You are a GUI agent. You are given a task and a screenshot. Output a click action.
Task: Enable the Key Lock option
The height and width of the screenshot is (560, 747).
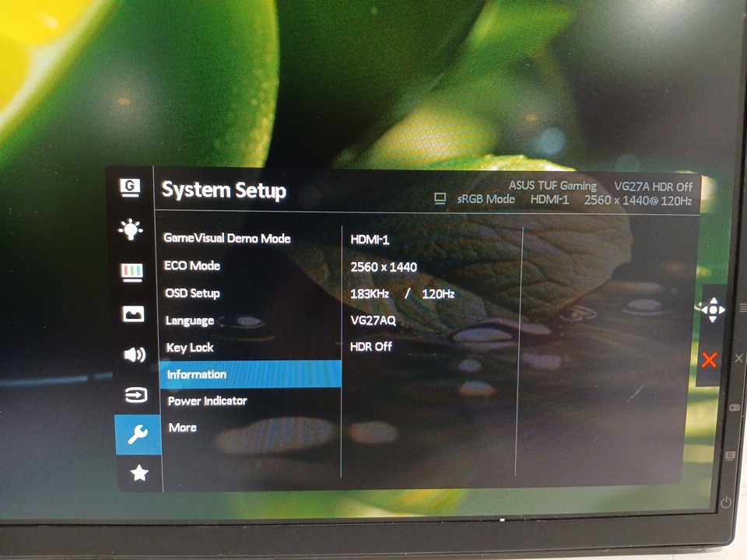[x=190, y=348]
